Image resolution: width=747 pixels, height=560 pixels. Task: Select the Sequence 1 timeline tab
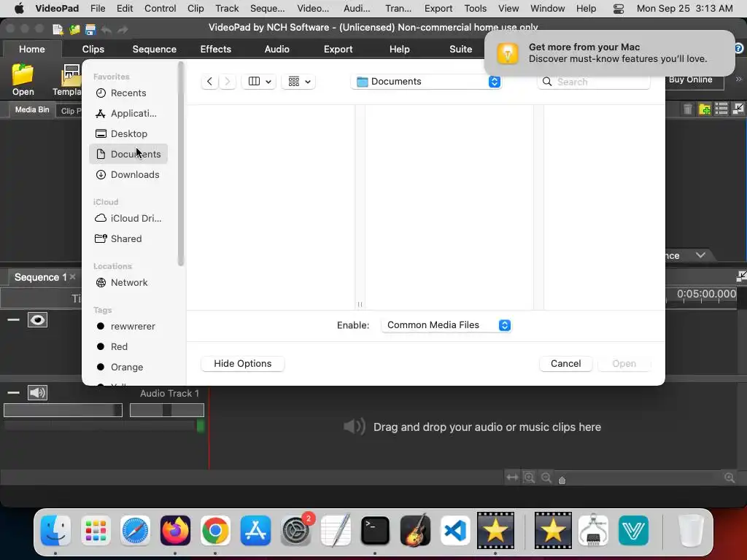pyautogui.click(x=40, y=277)
